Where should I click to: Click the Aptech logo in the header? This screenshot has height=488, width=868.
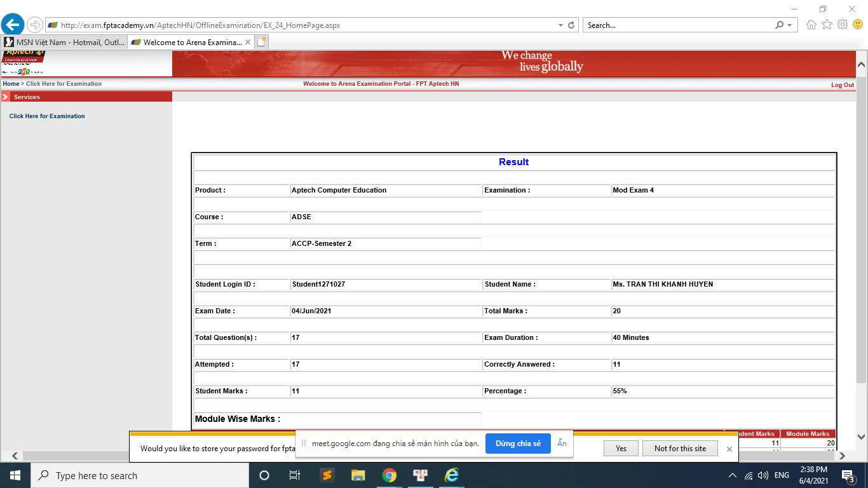[24, 63]
